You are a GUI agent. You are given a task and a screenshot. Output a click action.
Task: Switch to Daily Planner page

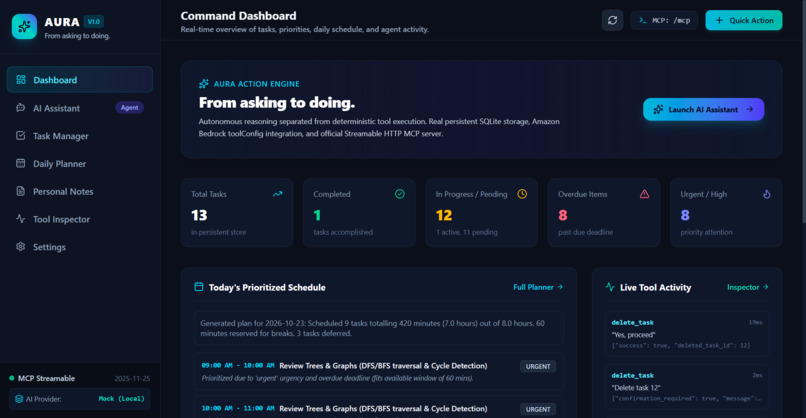80,163
